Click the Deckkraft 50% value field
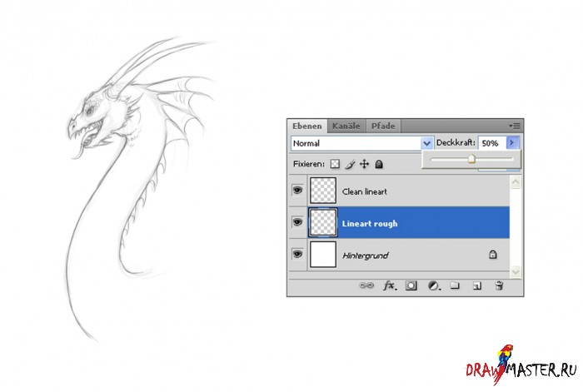583x392 pixels. coord(492,143)
